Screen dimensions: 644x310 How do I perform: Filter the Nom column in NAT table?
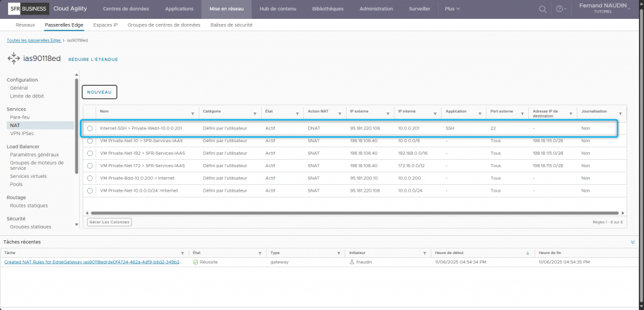[194, 114]
